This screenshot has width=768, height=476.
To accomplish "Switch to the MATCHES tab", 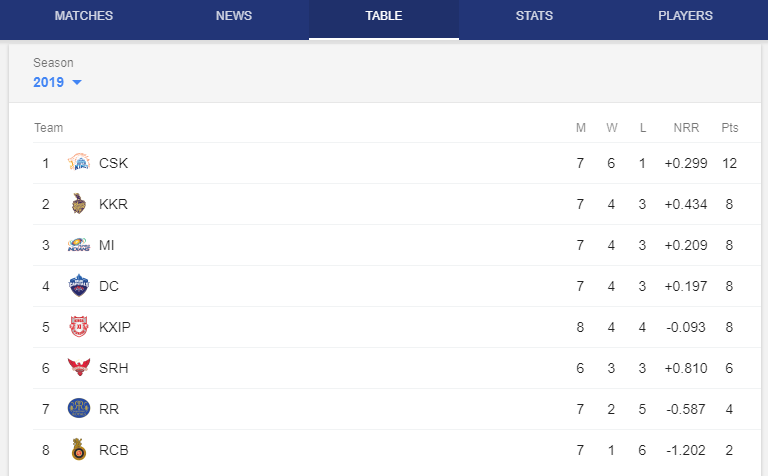I will coord(84,16).
